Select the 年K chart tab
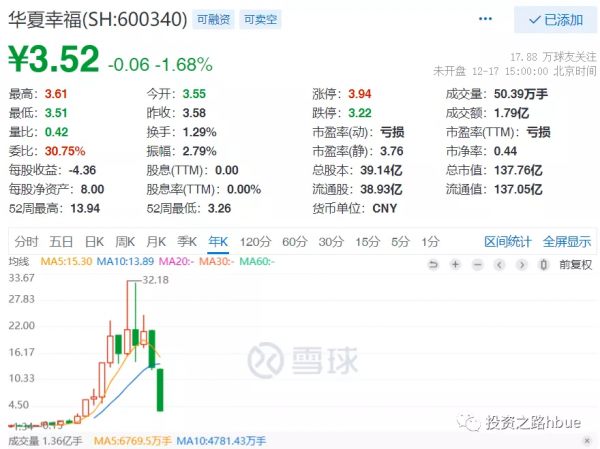 click(x=218, y=242)
